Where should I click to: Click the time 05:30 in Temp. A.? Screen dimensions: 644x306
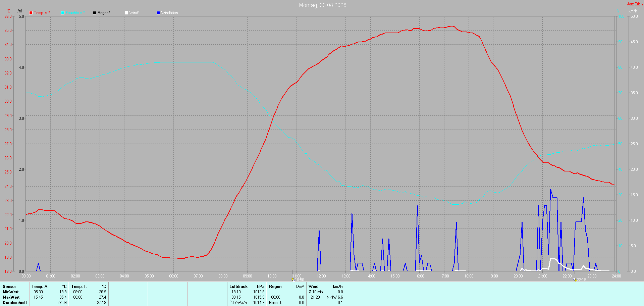(x=38, y=292)
